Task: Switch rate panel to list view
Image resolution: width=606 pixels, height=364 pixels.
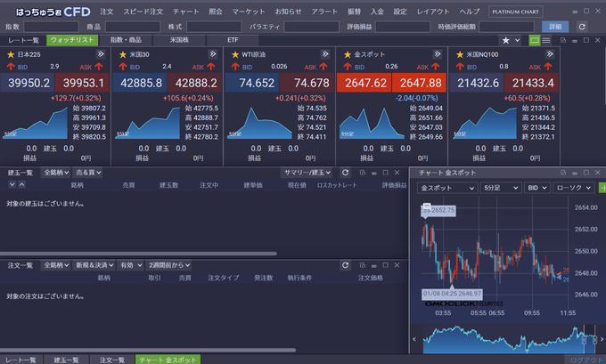Action: (546, 40)
